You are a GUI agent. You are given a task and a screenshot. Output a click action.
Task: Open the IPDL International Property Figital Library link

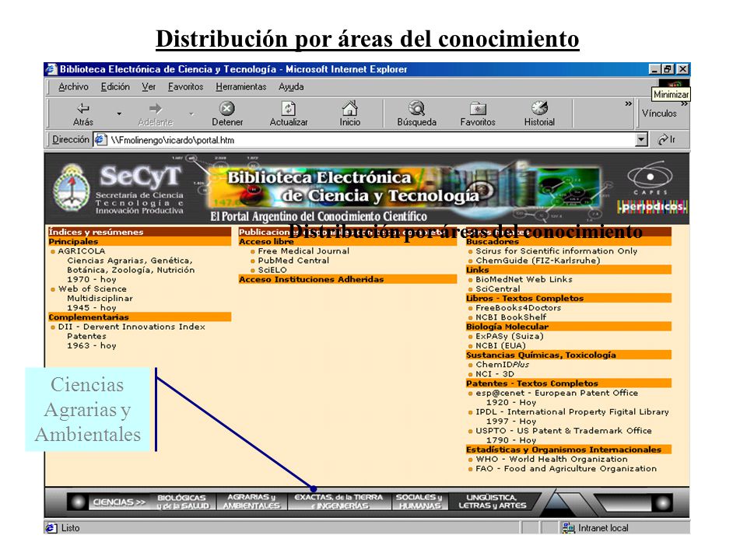[572, 412]
